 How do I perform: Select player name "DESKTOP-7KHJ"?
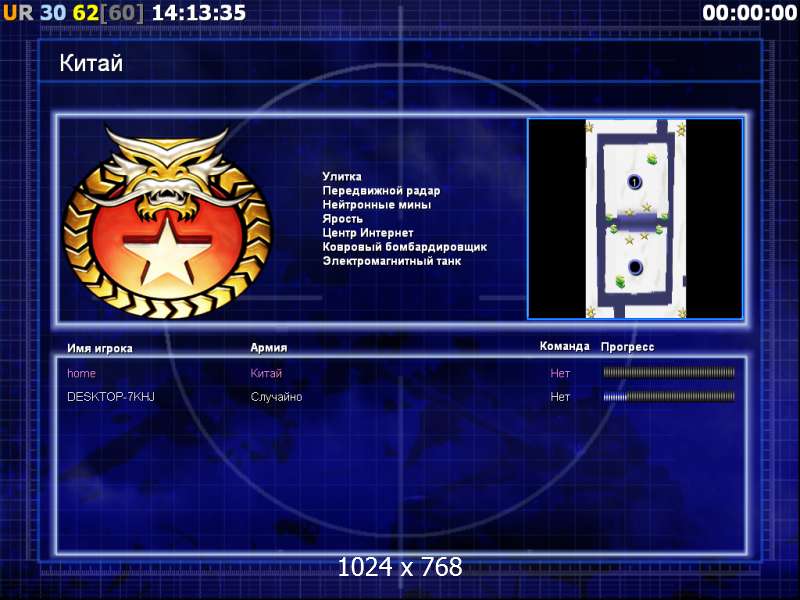111,396
